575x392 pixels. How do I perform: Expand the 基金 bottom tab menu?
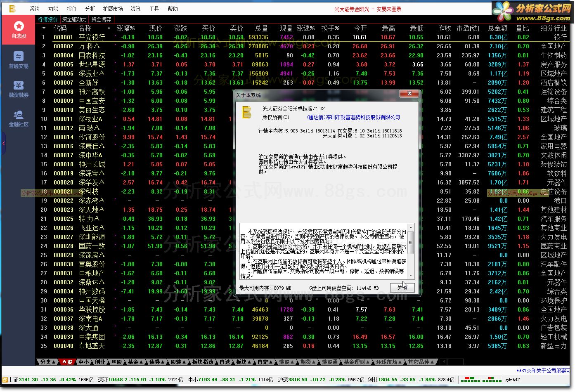click(x=135, y=362)
